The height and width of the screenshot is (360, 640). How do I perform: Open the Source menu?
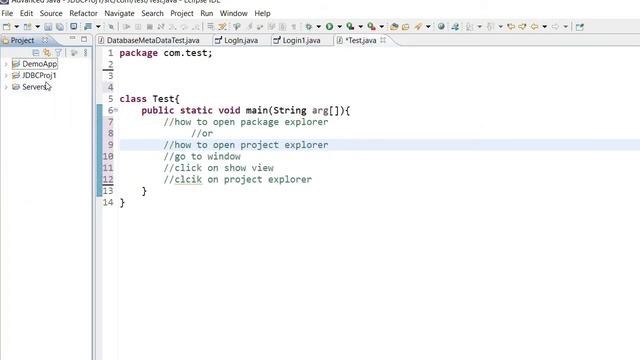click(x=51, y=13)
